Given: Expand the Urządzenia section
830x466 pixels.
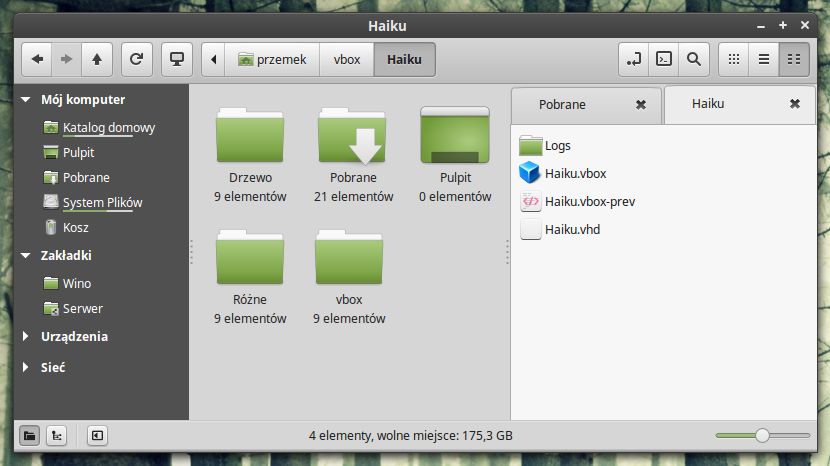Looking at the screenshot, I should [25, 336].
